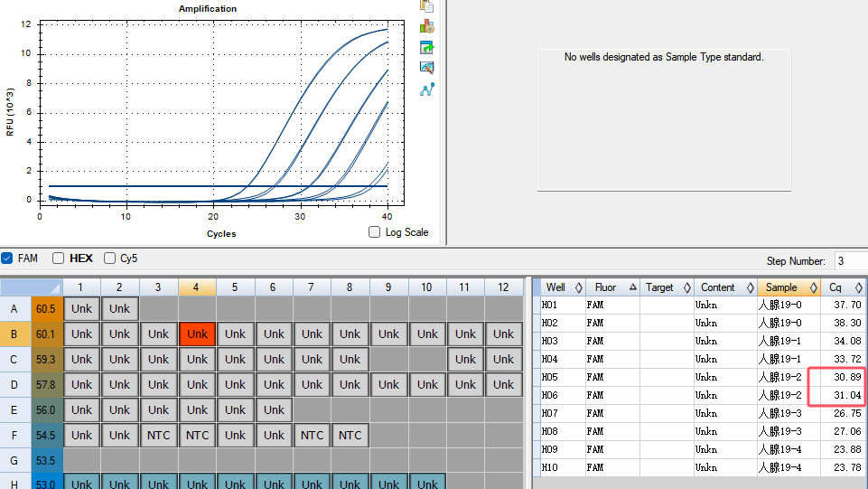Screen dimensions: 868x489
Task: Select NTC well F3 on the plate
Action: pyautogui.click(x=158, y=436)
